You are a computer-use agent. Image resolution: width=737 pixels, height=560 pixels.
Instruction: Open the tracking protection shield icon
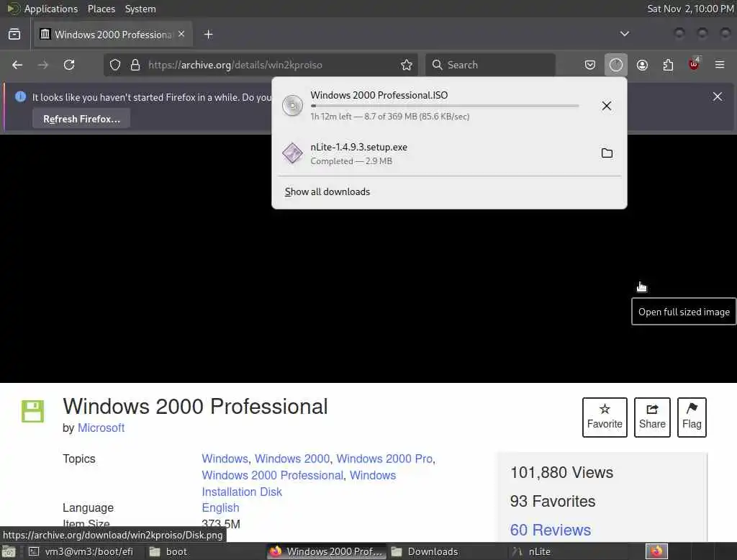(115, 65)
